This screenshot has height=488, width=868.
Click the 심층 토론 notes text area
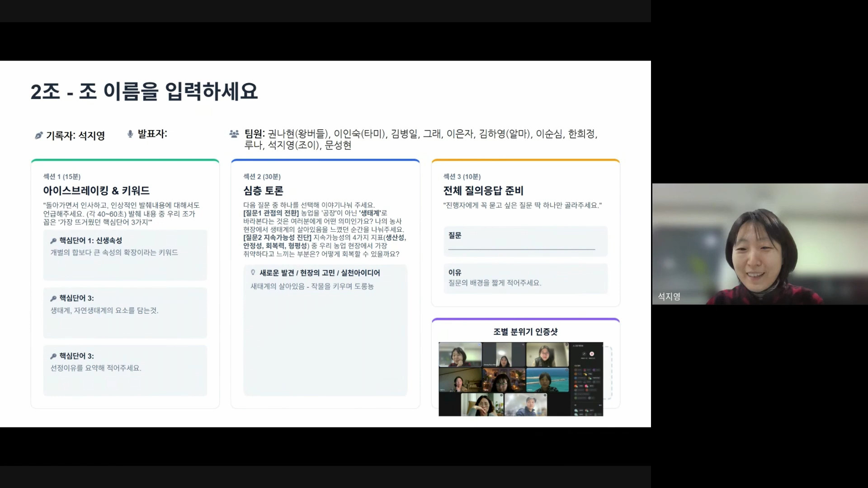tap(325, 339)
